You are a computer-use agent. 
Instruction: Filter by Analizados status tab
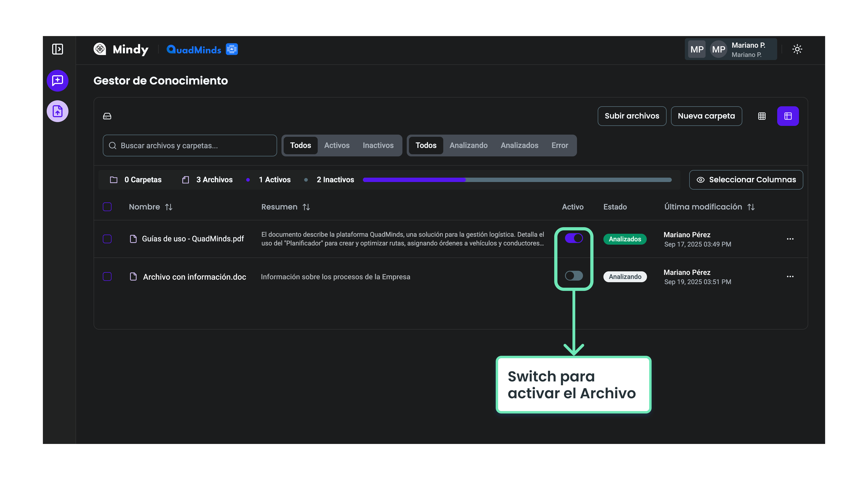coord(519,145)
